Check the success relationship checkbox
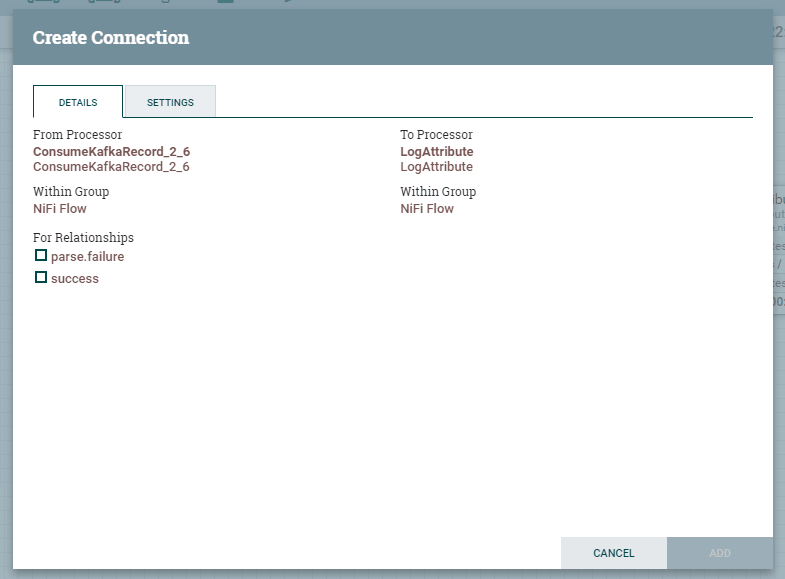 tap(41, 277)
